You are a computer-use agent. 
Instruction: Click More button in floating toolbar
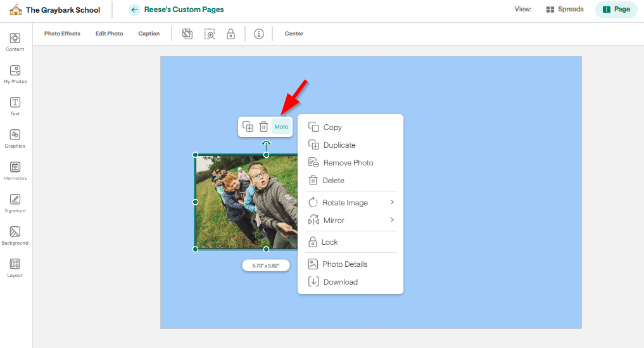[281, 127]
